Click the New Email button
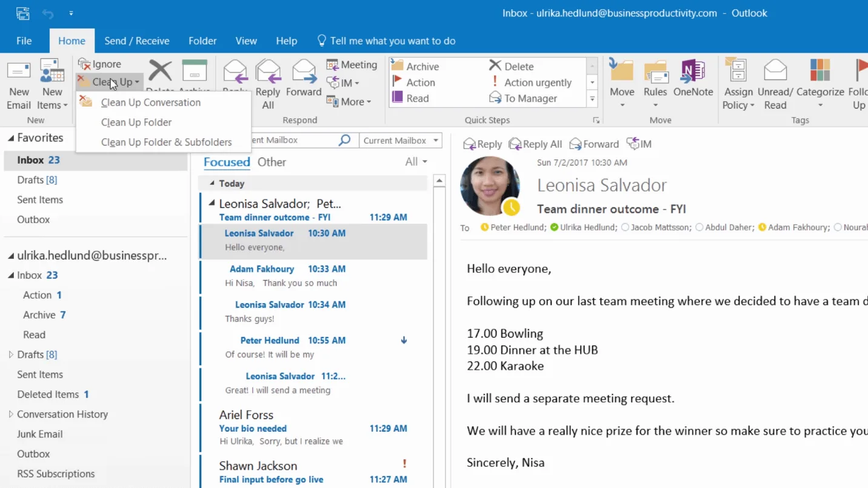The width and height of the screenshot is (868, 488). point(19,84)
